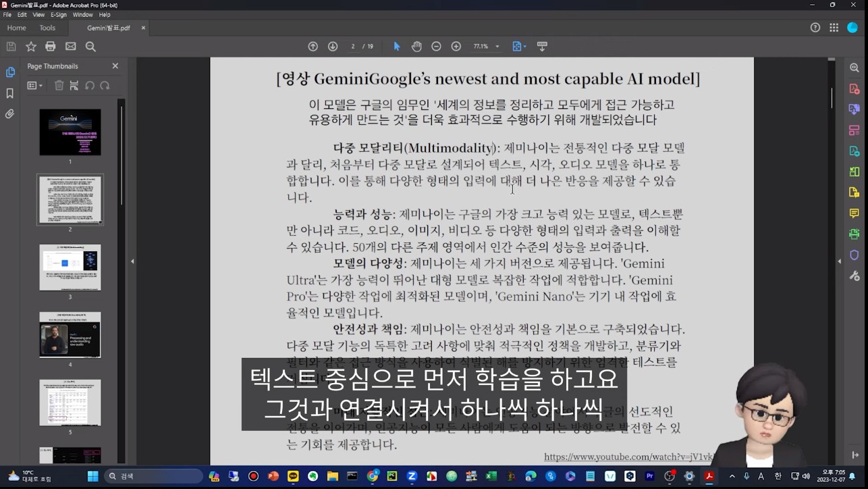
Task: Select page 5 thumbnail
Action: 70,403
